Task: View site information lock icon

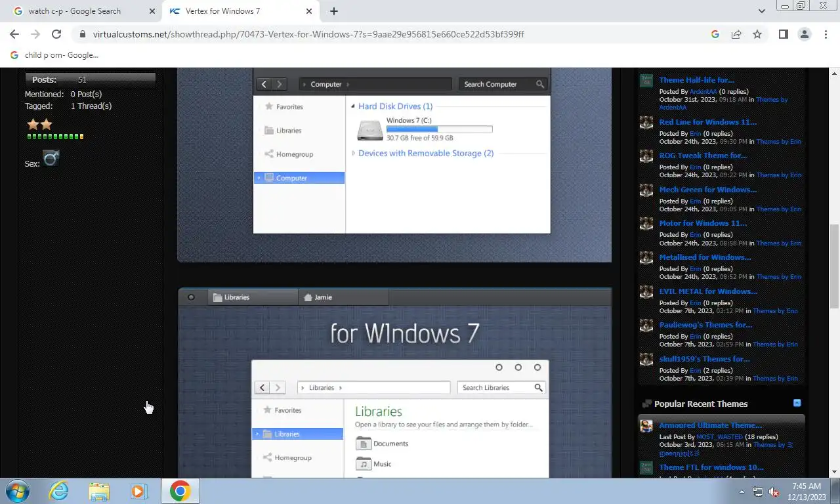Action: coord(82,34)
